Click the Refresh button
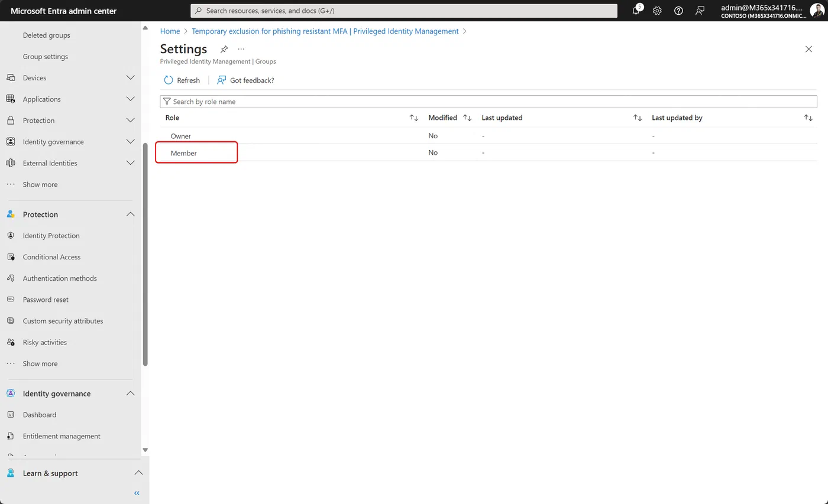 pos(182,80)
